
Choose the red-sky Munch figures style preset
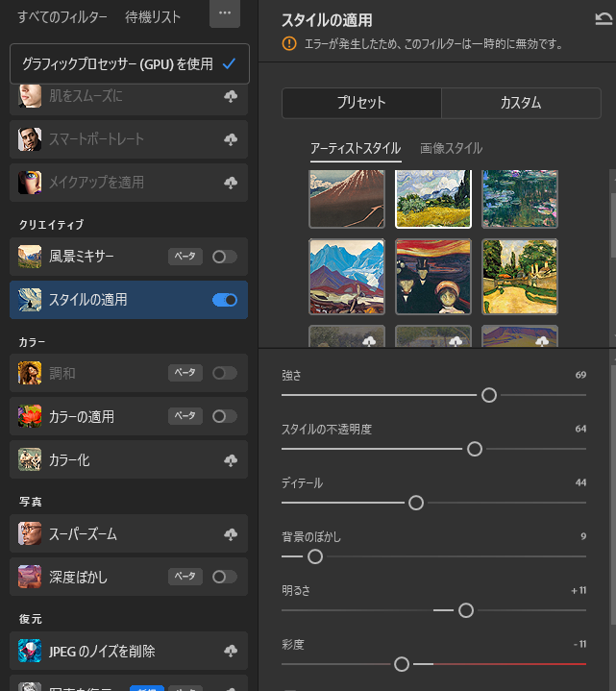pos(433,277)
